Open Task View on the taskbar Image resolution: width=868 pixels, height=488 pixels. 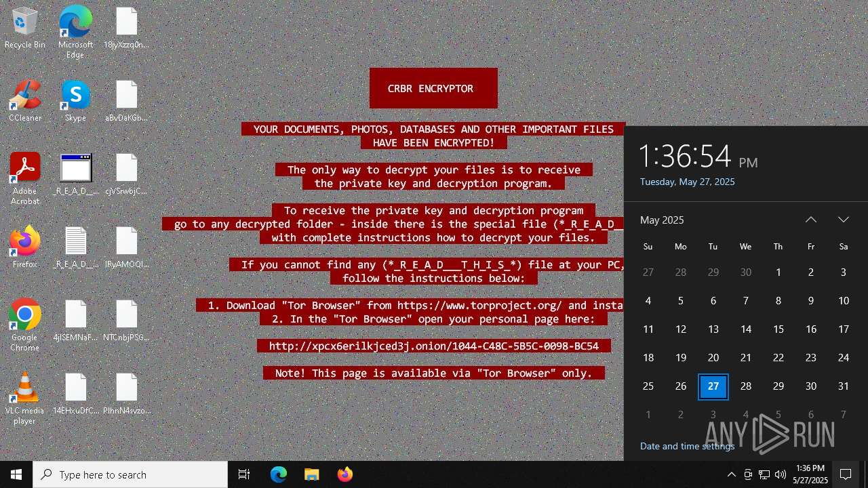pos(244,474)
